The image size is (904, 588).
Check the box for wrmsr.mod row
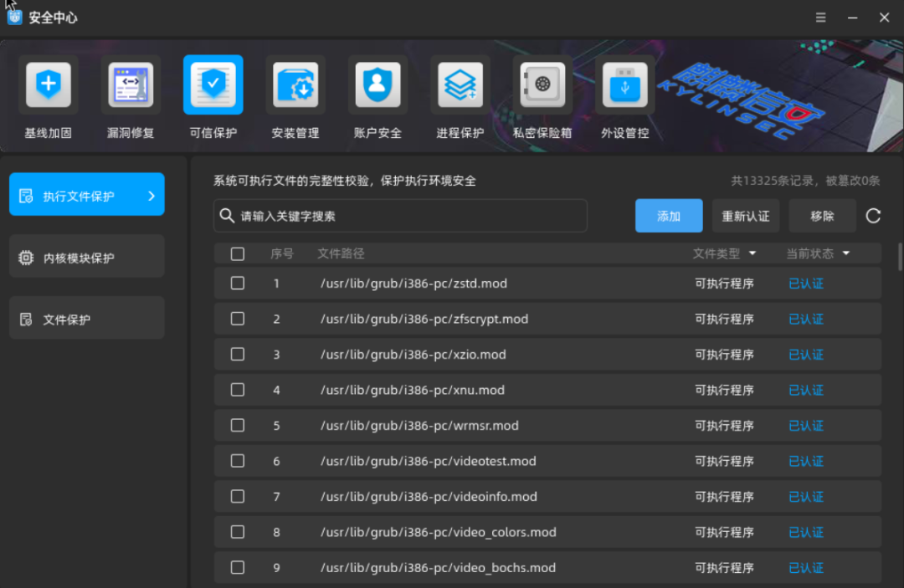click(x=238, y=426)
